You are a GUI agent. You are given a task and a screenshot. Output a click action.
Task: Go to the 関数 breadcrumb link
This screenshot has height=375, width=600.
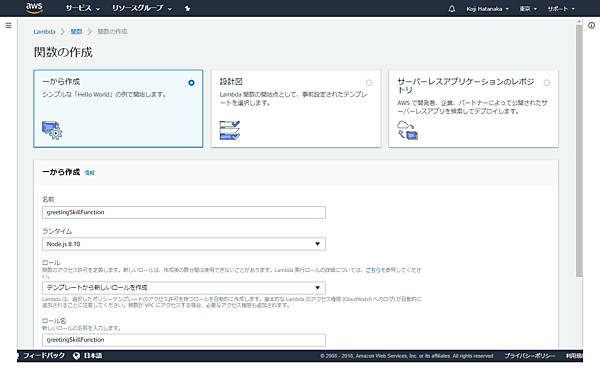pyautogui.click(x=77, y=31)
